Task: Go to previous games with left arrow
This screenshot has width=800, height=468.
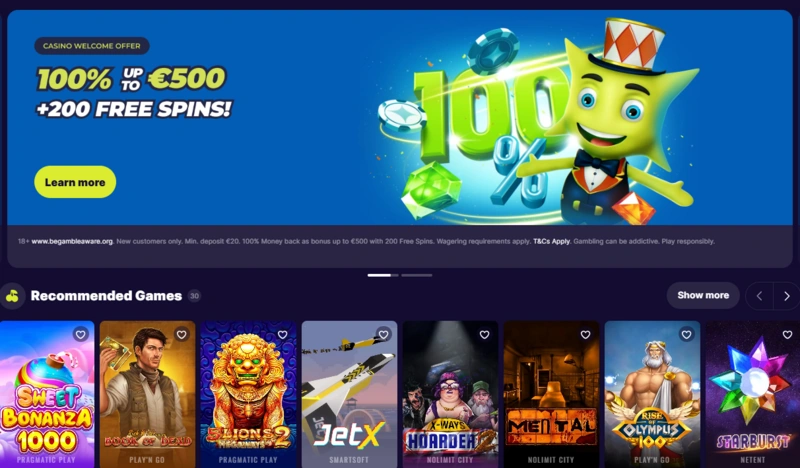Action: [759, 295]
